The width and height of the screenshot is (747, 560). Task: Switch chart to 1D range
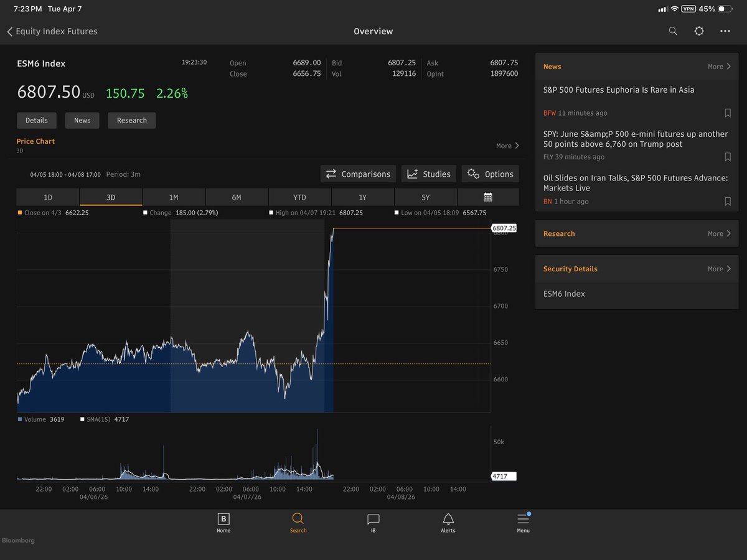point(48,197)
